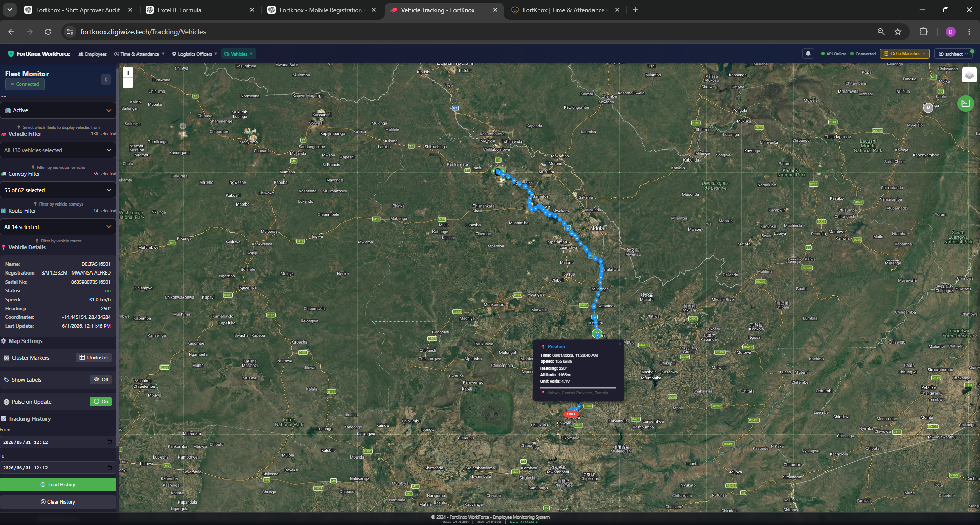Close the Vehicle Tracking - FortKnox tab

495,10
